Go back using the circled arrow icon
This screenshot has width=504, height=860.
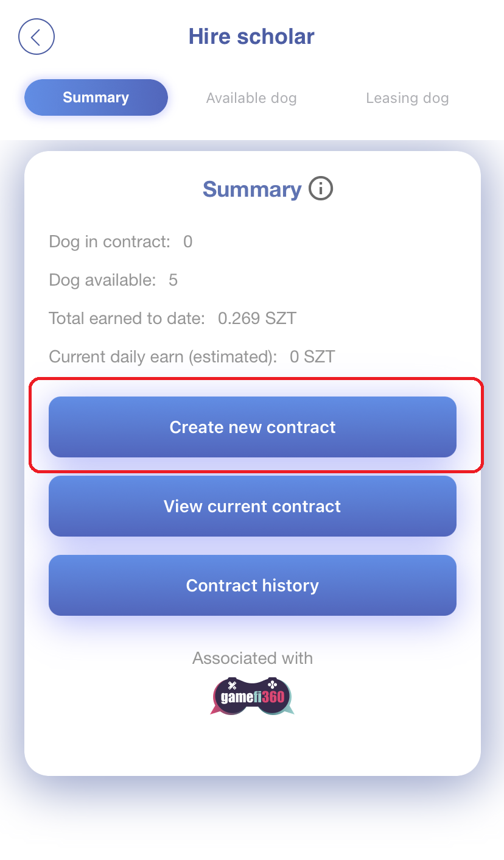(37, 37)
